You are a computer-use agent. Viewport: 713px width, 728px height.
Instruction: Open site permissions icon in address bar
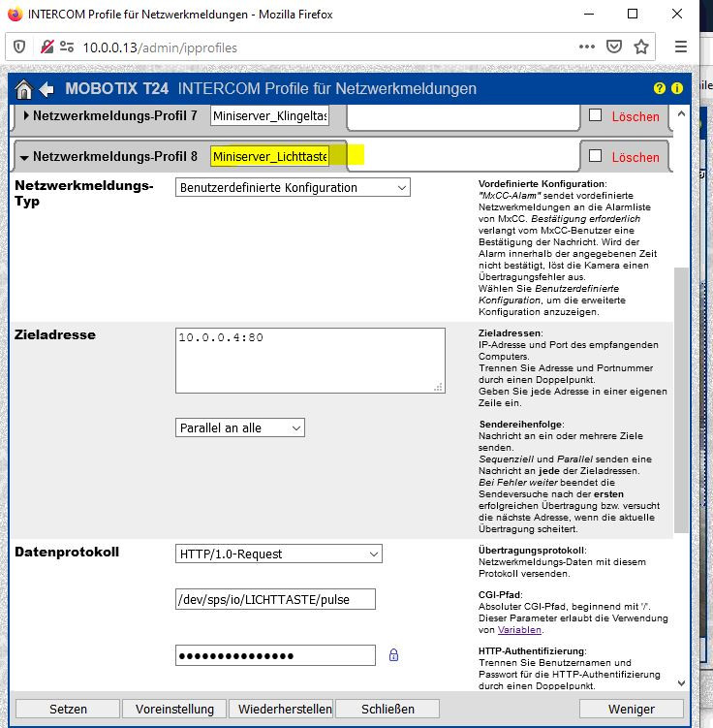point(67,47)
